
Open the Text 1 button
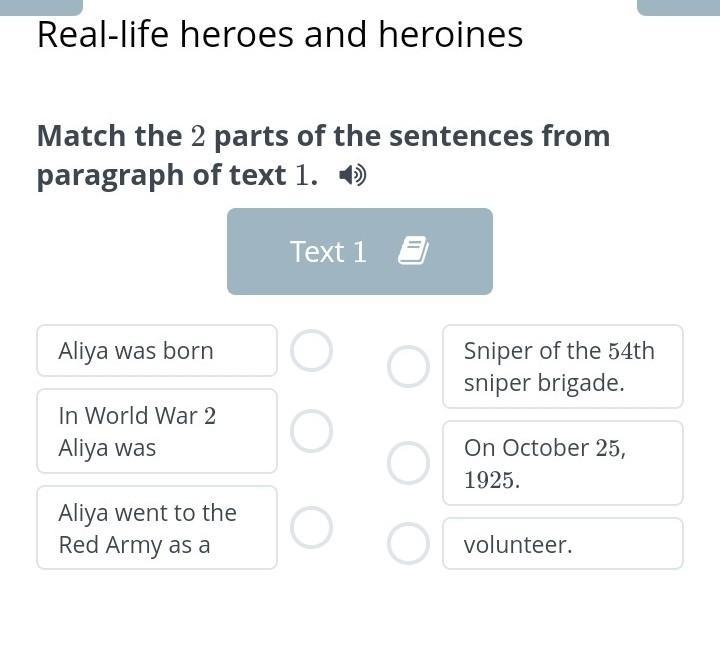(x=360, y=251)
